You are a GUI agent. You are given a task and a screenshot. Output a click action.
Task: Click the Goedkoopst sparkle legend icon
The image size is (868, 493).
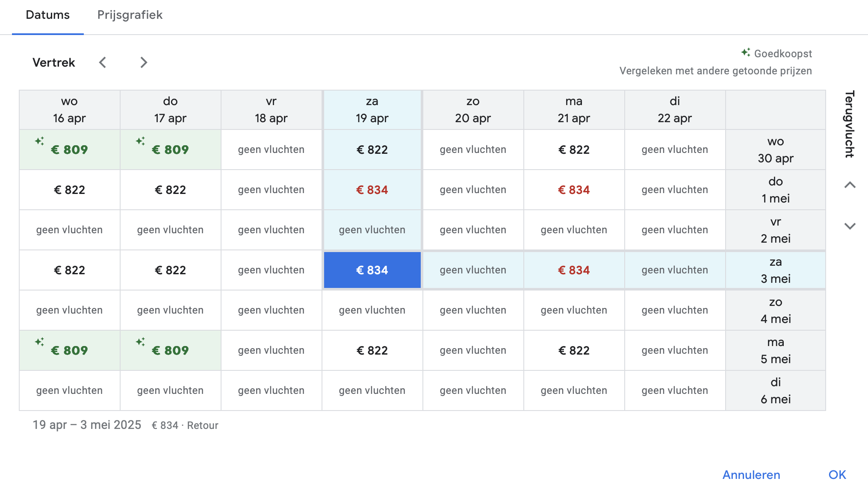click(x=745, y=53)
